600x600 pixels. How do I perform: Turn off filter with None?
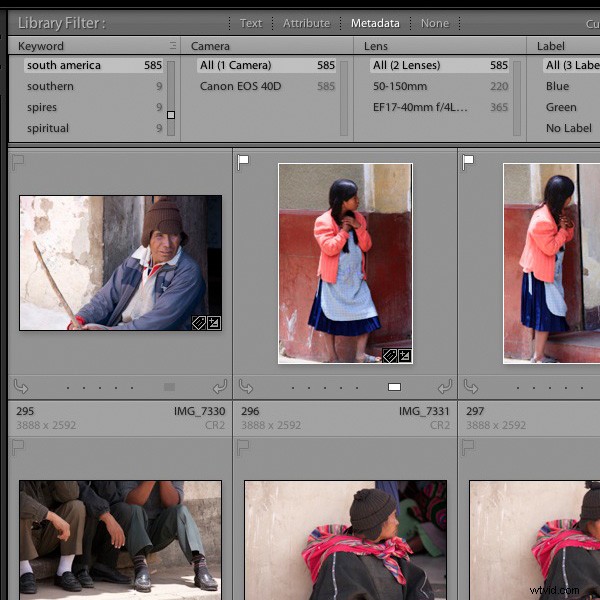tap(435, 23)
